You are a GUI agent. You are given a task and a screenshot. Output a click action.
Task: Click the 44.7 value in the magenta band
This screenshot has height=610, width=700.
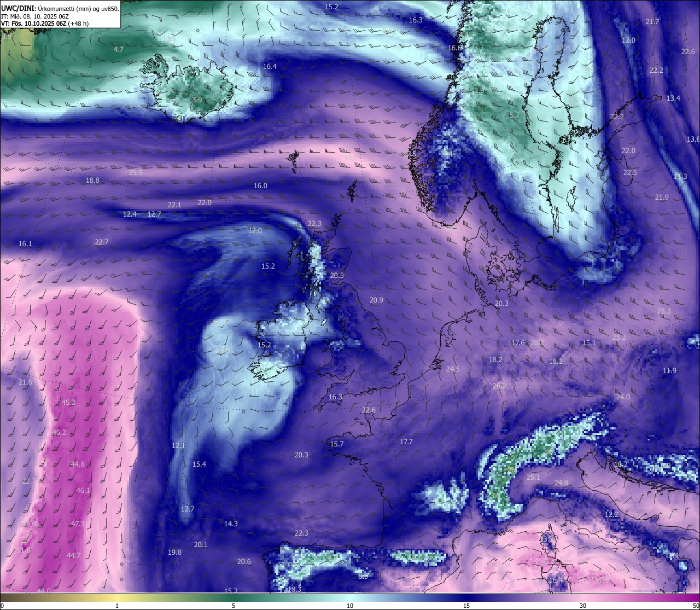[x=73, y=555]
